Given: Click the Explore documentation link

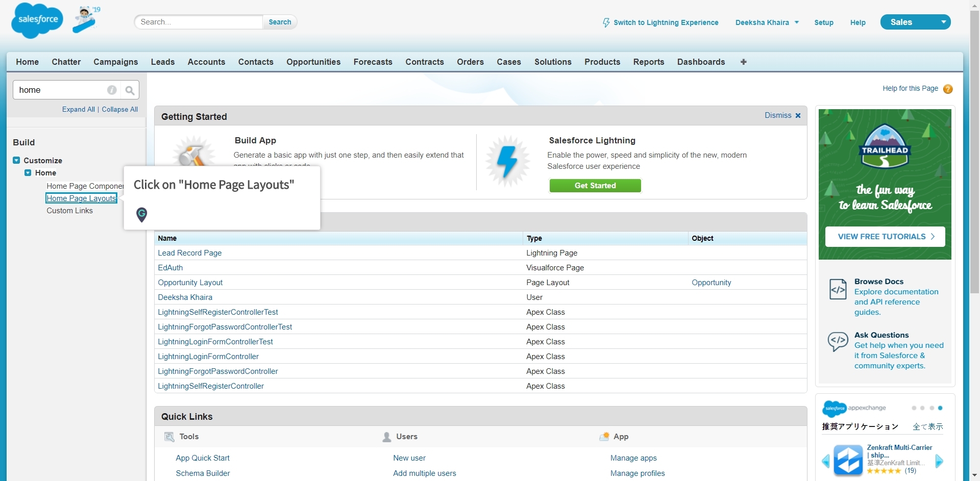Looking at the screenshot, I should coord(896,302).
